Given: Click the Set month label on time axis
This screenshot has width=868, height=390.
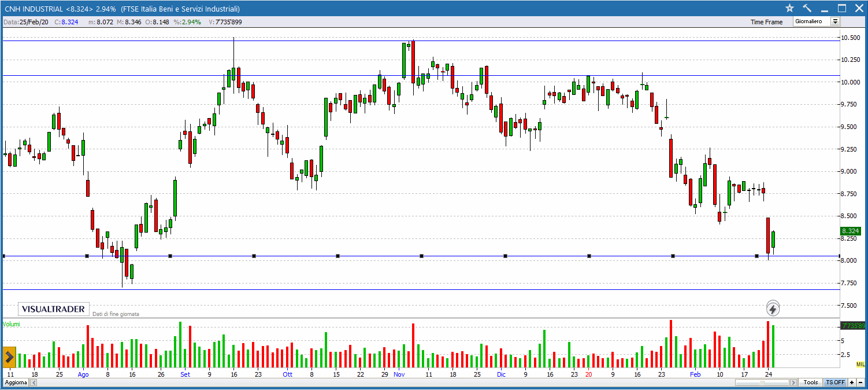Looking at the screenshot, I should (185, 374).
